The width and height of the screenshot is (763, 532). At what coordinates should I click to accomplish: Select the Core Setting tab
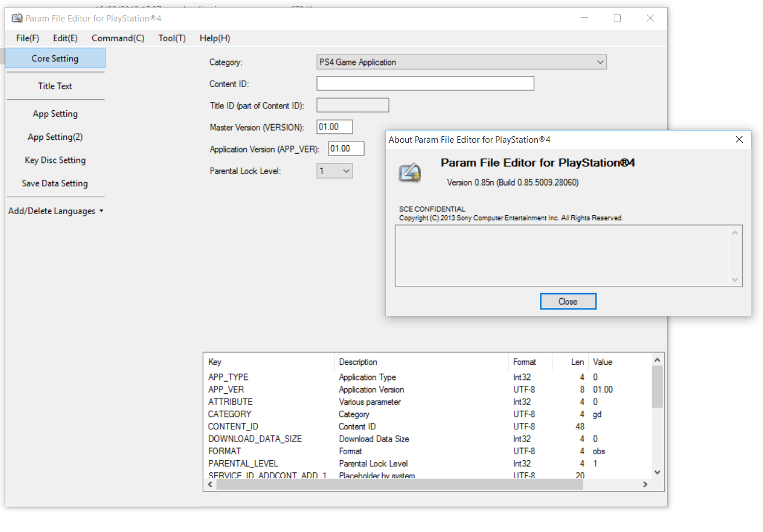[x=56, y=58]
